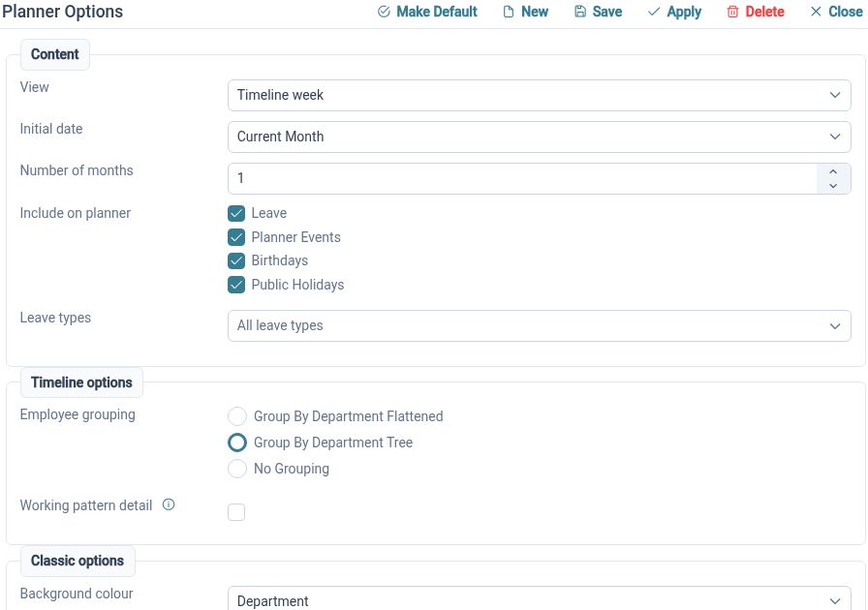Click the Initial date chevron arrow
This screenshot has height=610, width=868.
tap(835, 137)
